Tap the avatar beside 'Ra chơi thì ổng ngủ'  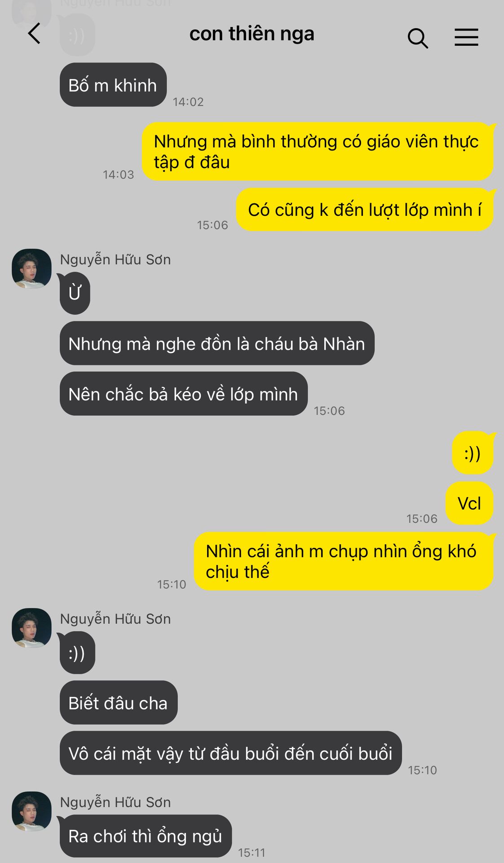coord(31,811)
